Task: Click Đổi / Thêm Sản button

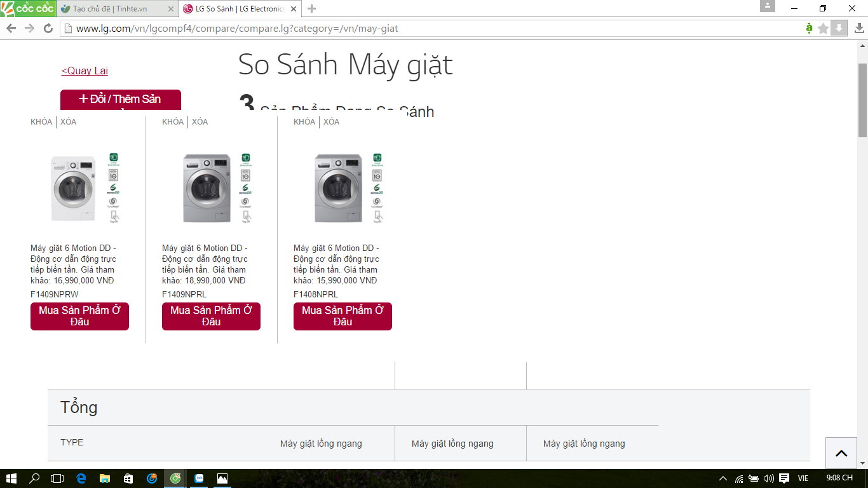Action: click(121, 100)
